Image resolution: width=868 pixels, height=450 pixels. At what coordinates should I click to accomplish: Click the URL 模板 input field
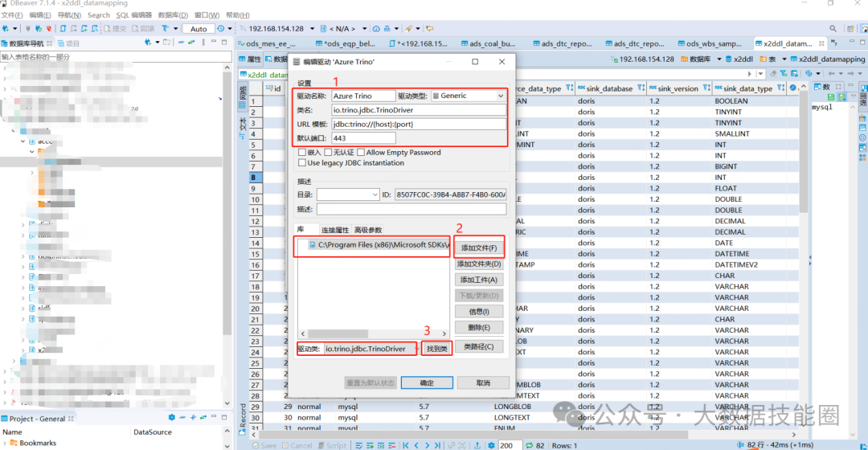tap(419, 124)
